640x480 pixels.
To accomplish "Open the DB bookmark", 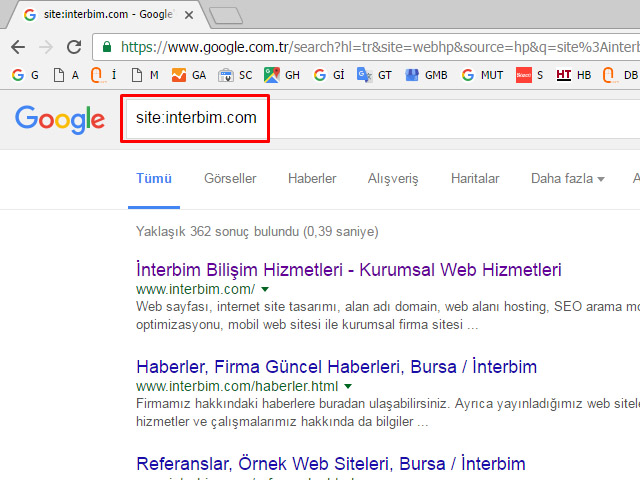I will (x=620, y=75).
